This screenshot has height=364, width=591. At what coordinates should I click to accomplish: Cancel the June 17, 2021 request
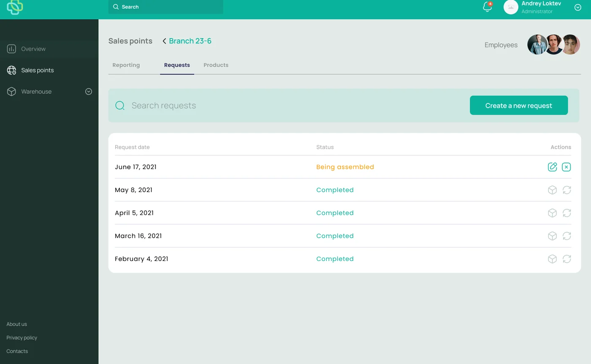[567, 167]
